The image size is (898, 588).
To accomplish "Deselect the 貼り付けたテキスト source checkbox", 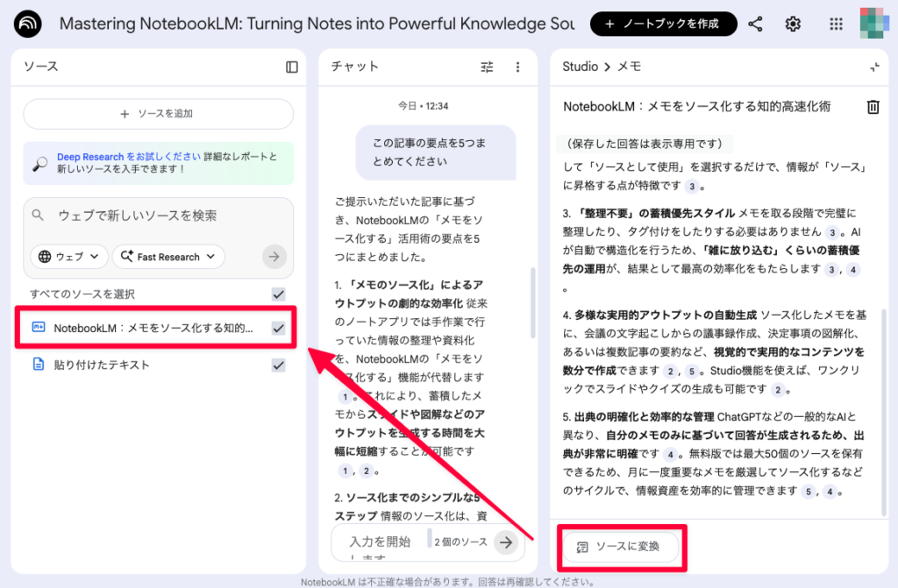I will pos(279,365).
